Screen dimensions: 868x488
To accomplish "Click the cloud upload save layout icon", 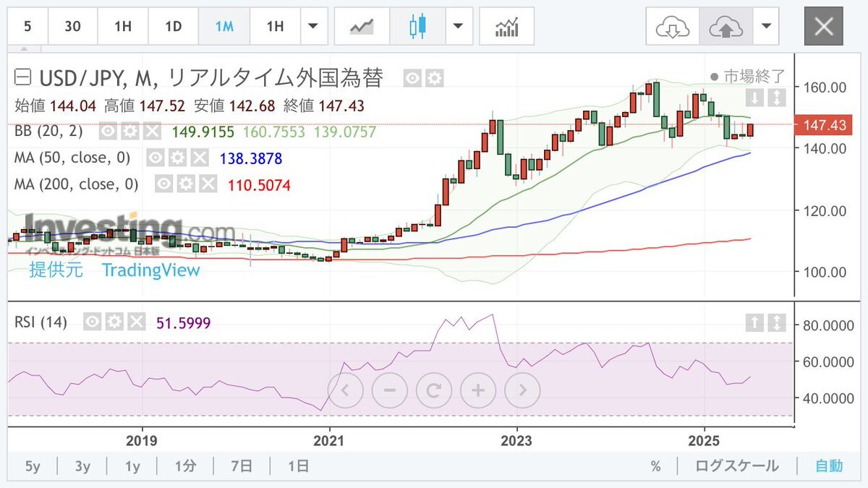I will [726, 27].
